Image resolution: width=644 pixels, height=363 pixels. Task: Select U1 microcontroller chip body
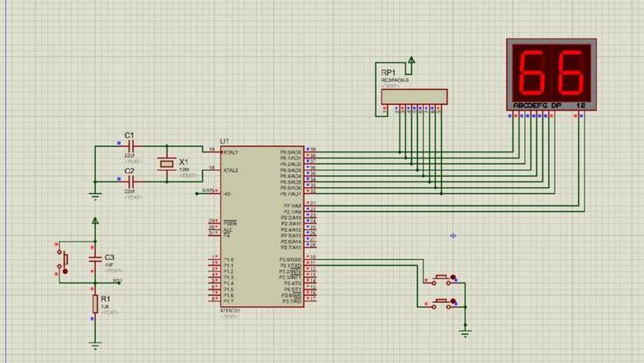pos(262,226)
